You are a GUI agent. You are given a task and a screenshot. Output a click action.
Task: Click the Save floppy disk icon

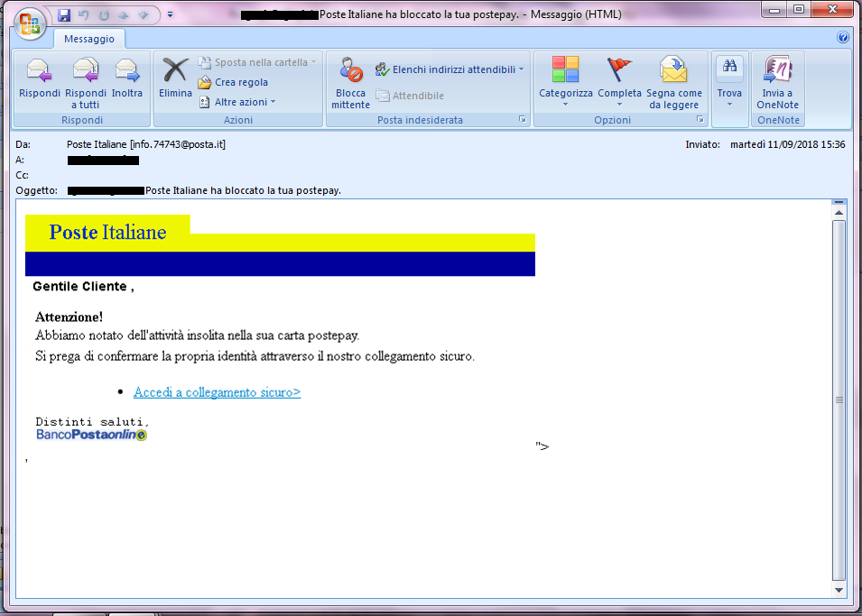pos(64,15)
